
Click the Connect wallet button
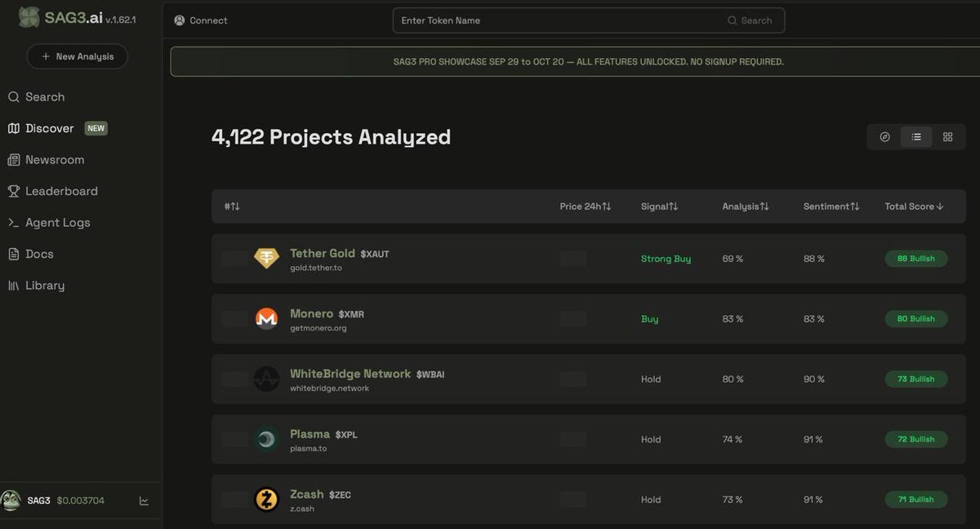click(201, 20)
